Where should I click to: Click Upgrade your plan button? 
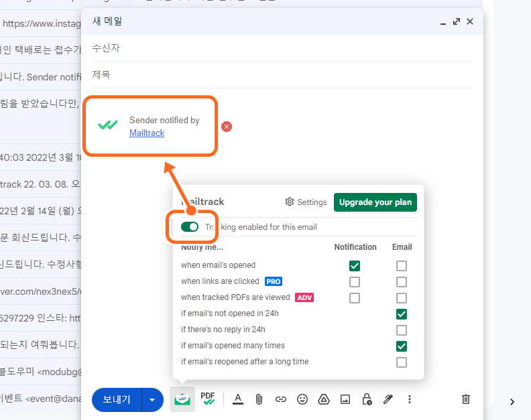click(375, 202)
